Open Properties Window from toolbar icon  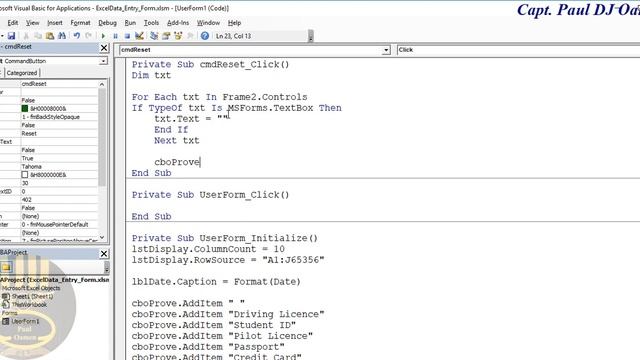(166, 36)
